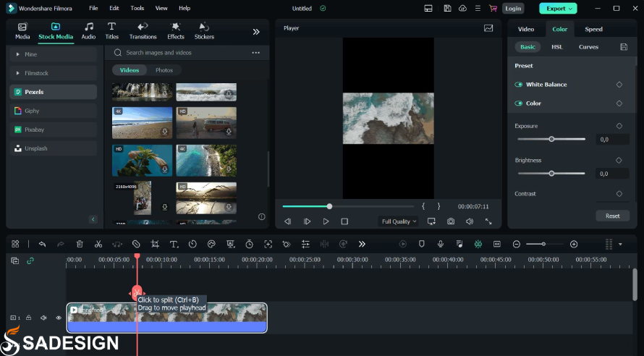644x356 pixels.
Task: Toggle the White Balance switch
Action: (x=519, y=85)
